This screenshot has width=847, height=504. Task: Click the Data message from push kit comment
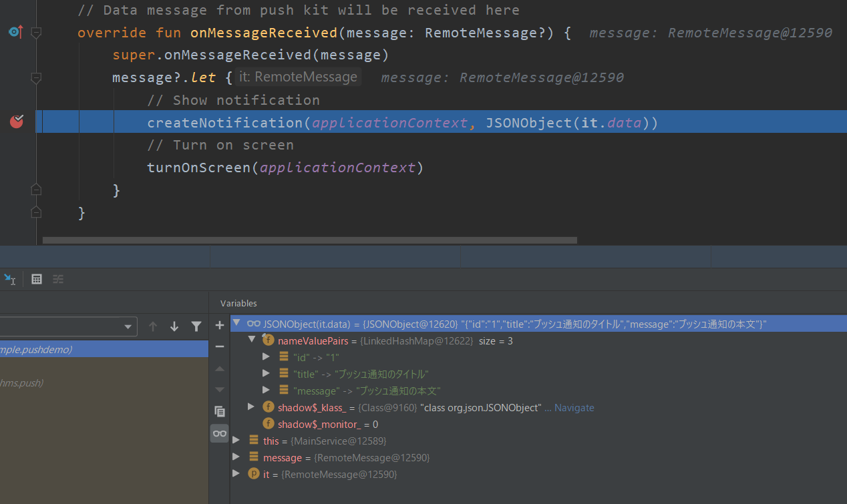click(299, 10)
